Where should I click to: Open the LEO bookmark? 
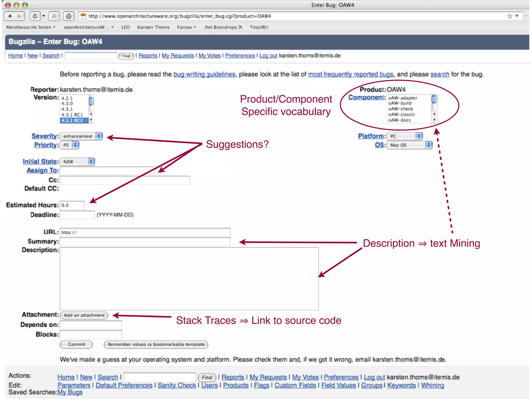[x=125, y=27]
